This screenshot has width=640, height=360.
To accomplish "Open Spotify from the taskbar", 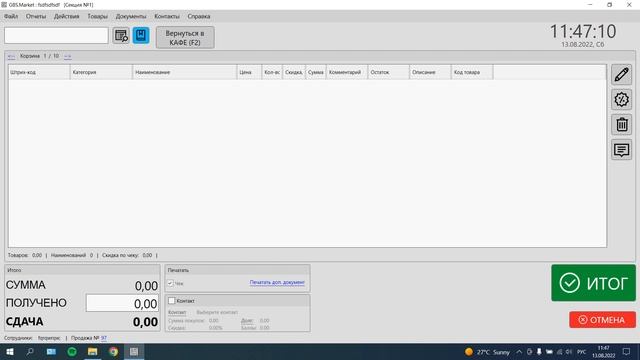I will click(x=72, y=351).
